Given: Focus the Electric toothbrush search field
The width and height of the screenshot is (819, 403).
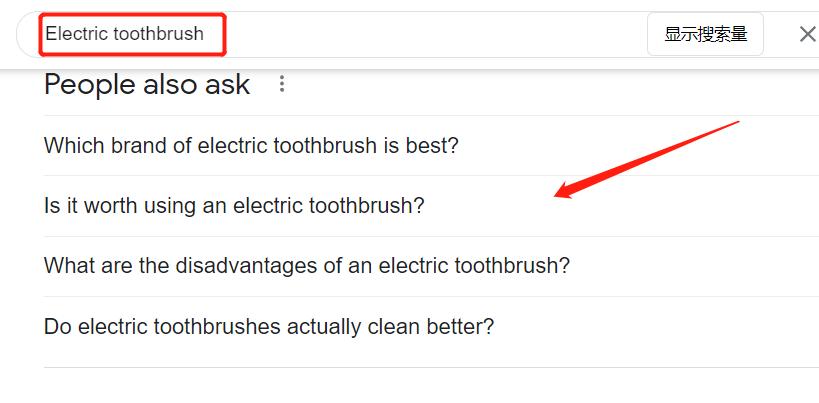Looking at the screenshot, I should point(125,34).
